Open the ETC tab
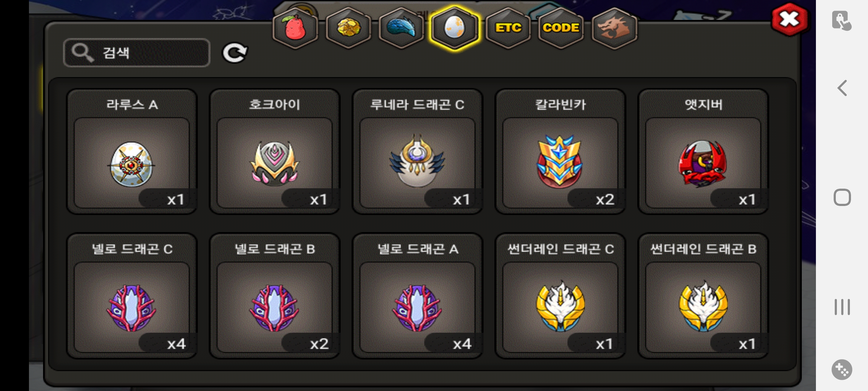The width and height of the screenshot is (868, 391). click(508, 28)
